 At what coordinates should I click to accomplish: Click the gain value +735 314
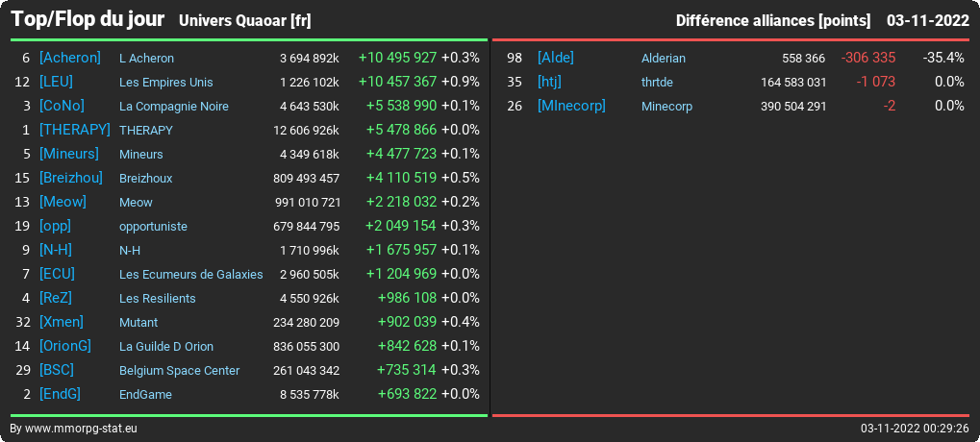407,370
